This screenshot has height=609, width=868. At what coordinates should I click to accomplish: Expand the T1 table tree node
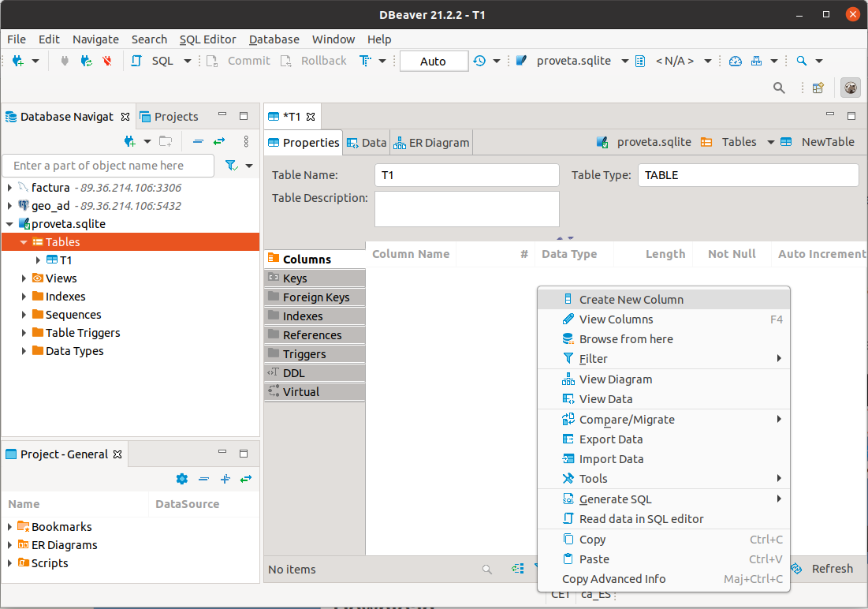(x=39, y=260)
